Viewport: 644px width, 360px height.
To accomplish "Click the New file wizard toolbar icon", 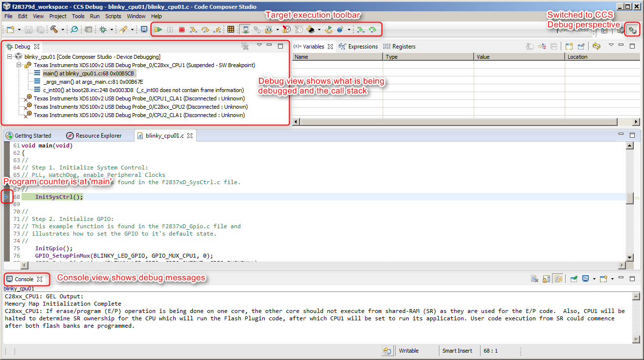I will (x=10, y=29).
